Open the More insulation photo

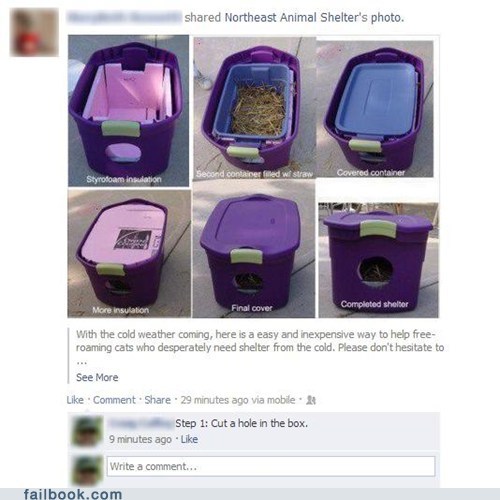pyautogui.click(x=129, y=253)
